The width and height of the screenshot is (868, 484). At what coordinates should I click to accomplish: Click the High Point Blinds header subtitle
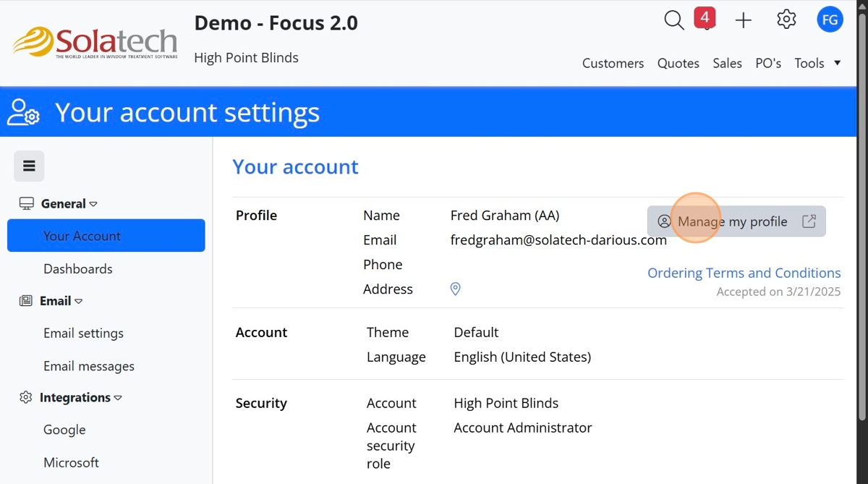tap(247, 58)
